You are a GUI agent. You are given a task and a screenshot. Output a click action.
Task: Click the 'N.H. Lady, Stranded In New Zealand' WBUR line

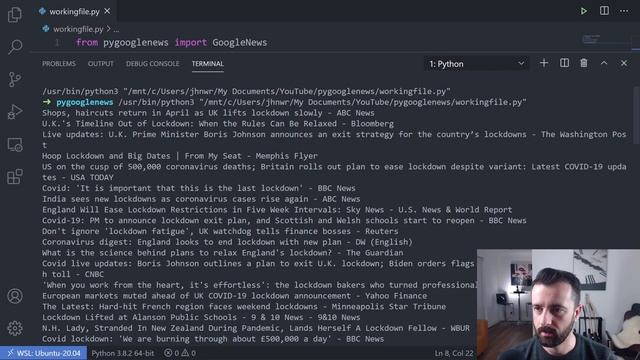point(256,328)
